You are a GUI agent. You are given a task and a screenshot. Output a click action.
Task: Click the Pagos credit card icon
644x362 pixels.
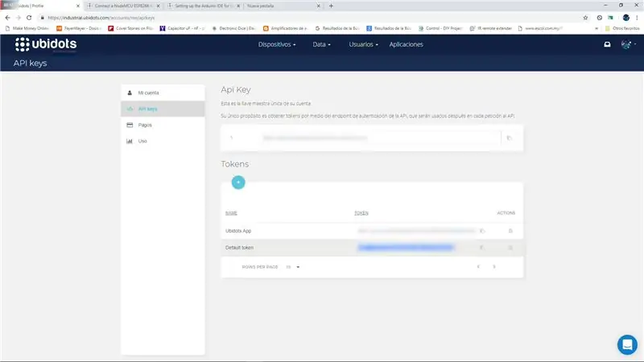click(130, 125)
